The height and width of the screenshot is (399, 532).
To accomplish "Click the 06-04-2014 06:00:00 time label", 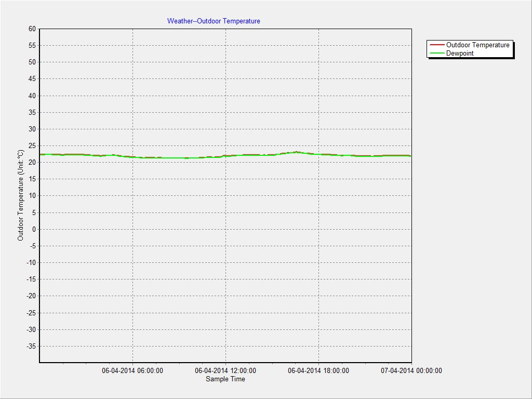I will tap(132, 370).
